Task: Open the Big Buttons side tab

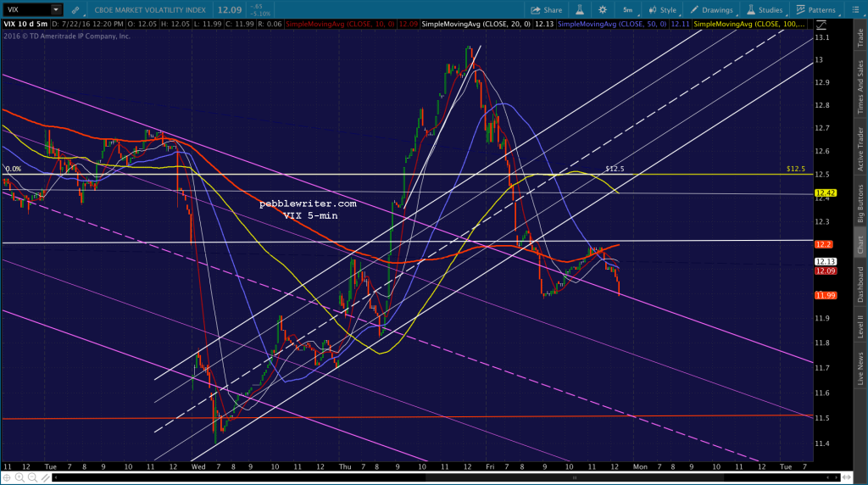Action: pos(860,203)
